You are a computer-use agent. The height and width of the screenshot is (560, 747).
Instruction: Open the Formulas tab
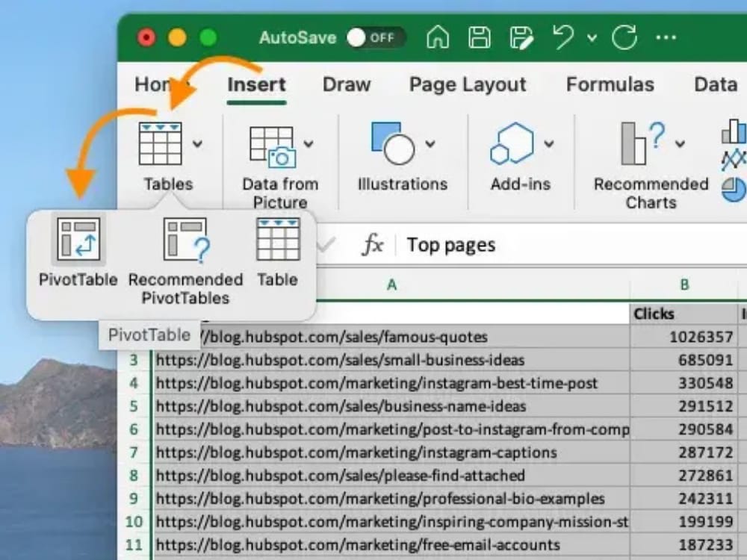610,85
